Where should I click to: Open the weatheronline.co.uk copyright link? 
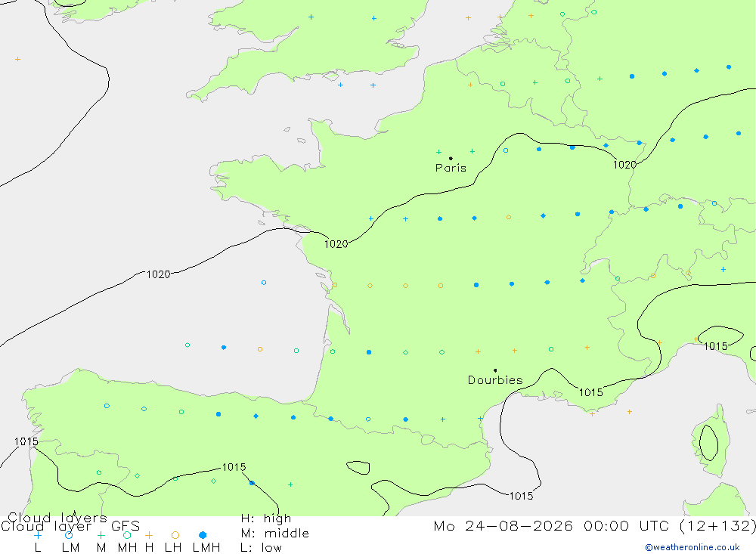tap(692, 547)
